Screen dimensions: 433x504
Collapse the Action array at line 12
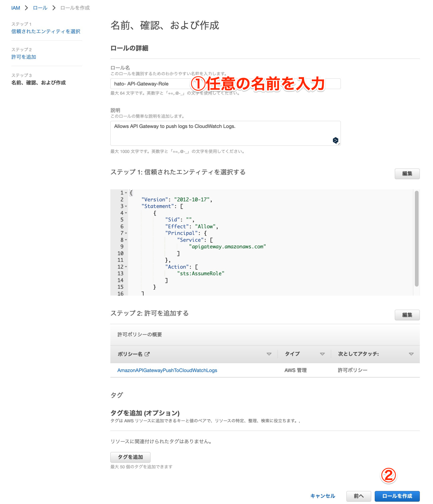coord(126,267)
